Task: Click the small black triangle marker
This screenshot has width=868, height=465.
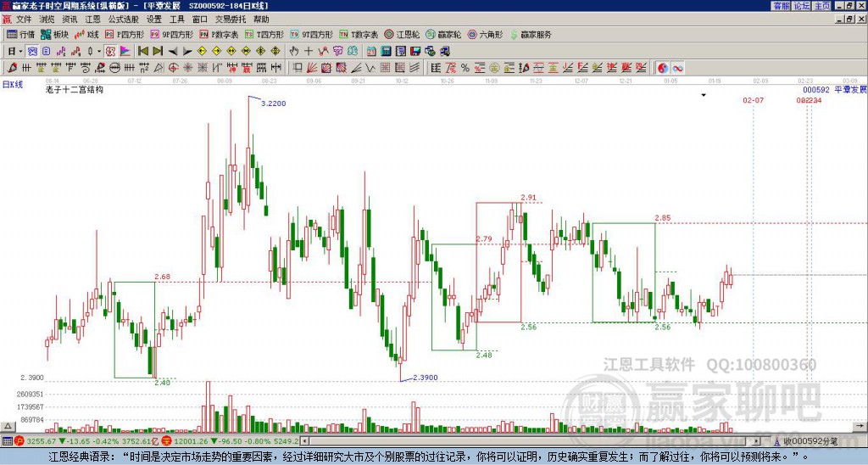Action: point(704,95)
